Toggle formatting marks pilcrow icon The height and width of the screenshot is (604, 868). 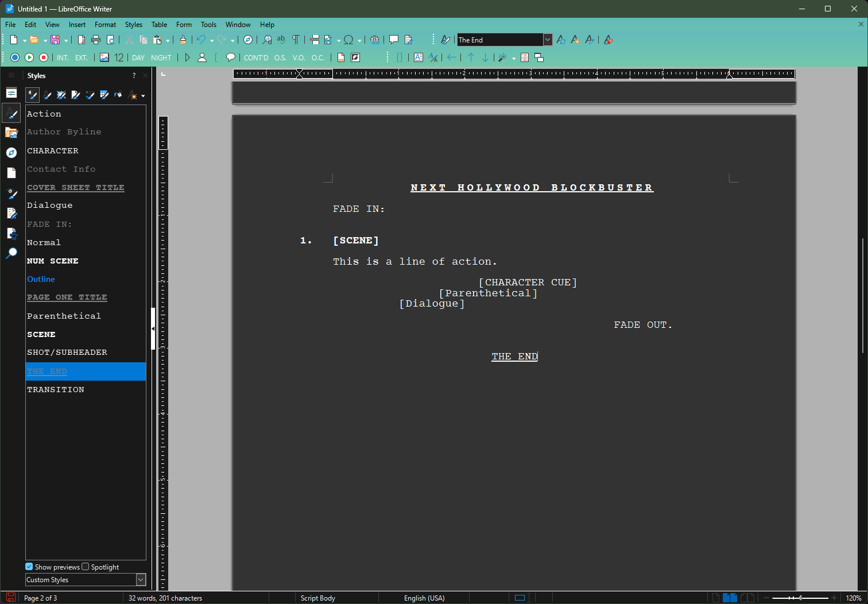coord(296,40)
